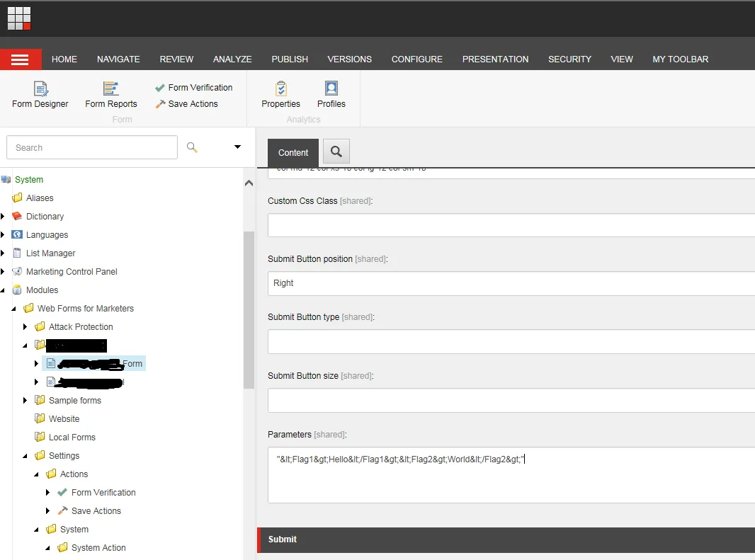Click Save Actions in the ribbon
This screenshot has width=755, height=560.
coord(187,104)
